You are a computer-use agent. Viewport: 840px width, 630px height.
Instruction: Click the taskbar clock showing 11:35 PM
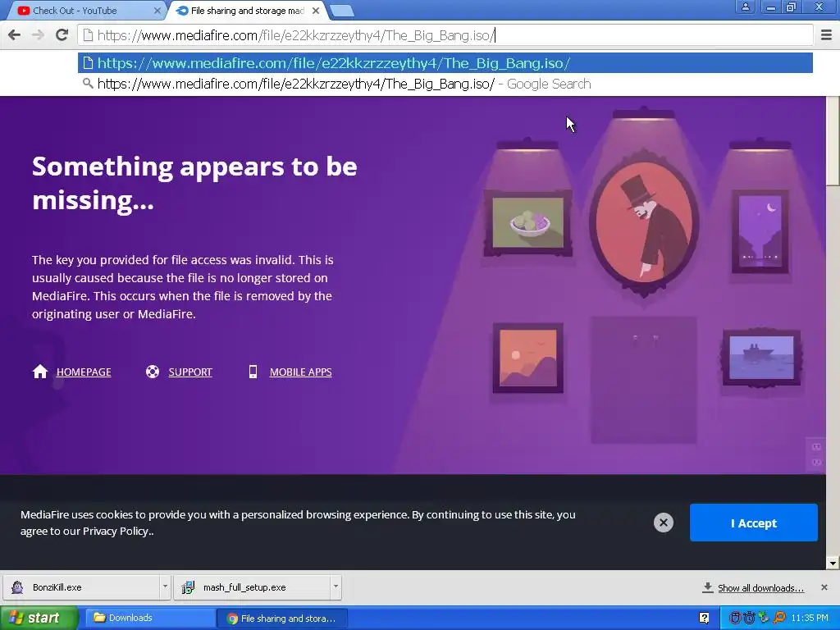point(810,619)
